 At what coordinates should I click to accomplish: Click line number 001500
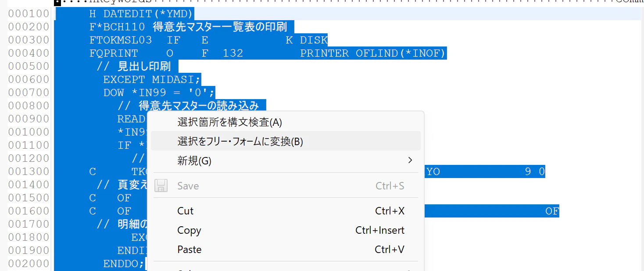click(x=29, y=198)
